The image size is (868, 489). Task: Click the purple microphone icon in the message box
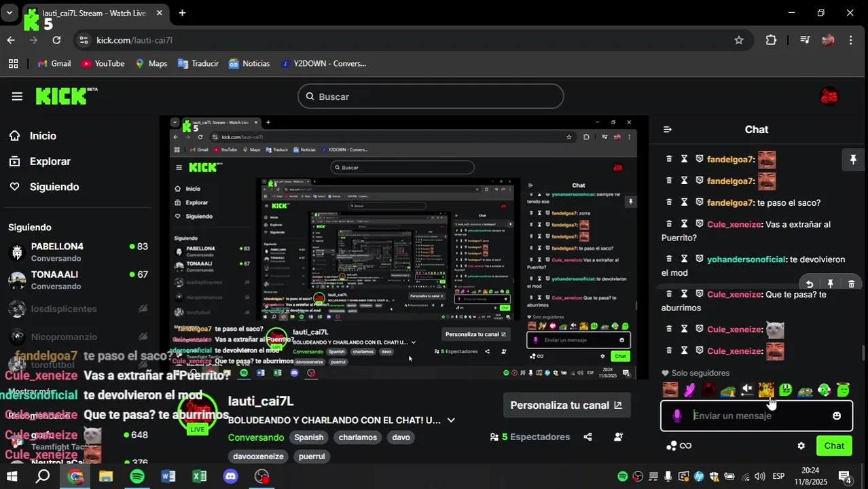676,416
